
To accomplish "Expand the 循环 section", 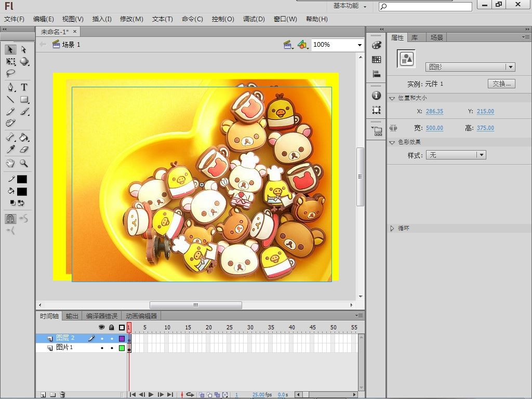I will coord(392,228).
